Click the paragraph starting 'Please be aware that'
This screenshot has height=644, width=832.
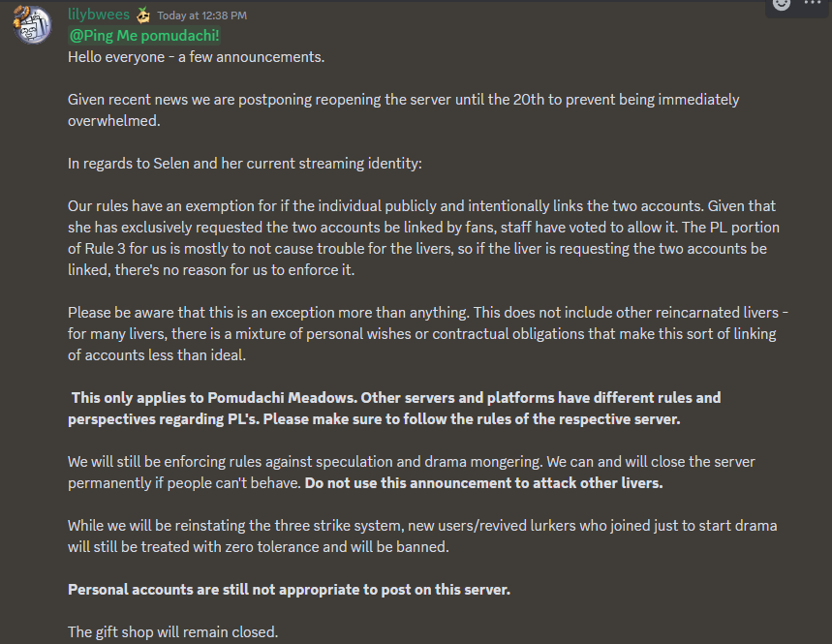point(428,334)
